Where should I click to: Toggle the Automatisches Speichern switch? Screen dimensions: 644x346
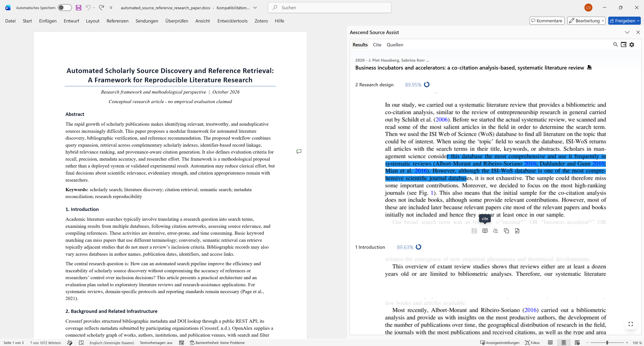(64, 8)
